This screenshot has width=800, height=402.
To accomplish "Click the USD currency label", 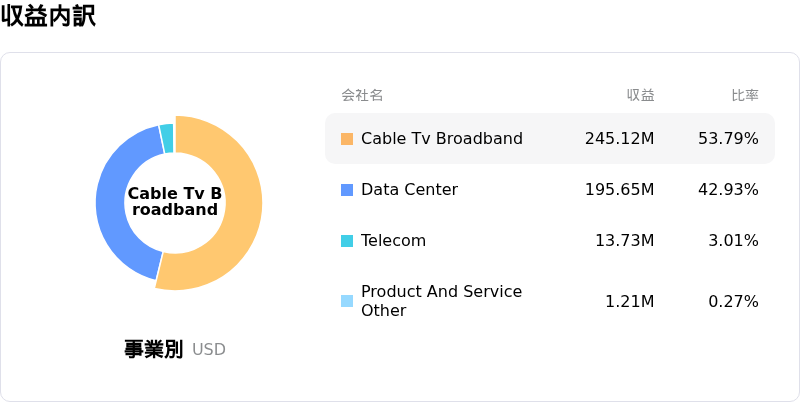I will [209, 350].
